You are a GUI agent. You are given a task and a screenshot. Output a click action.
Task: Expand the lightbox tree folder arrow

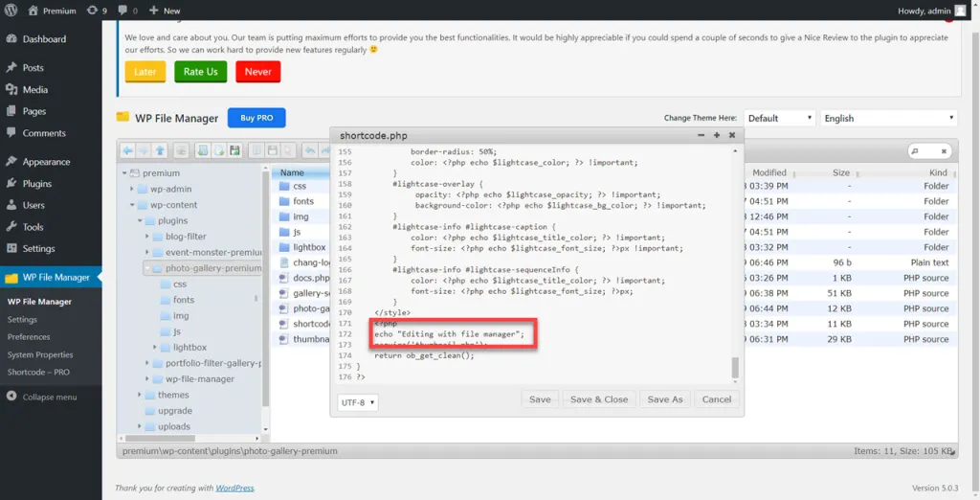click(x=155, y=348)
